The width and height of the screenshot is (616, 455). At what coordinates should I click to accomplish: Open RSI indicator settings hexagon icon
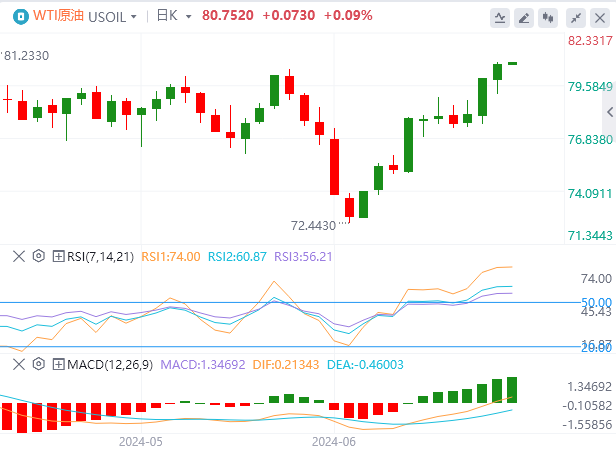(38, 256)
